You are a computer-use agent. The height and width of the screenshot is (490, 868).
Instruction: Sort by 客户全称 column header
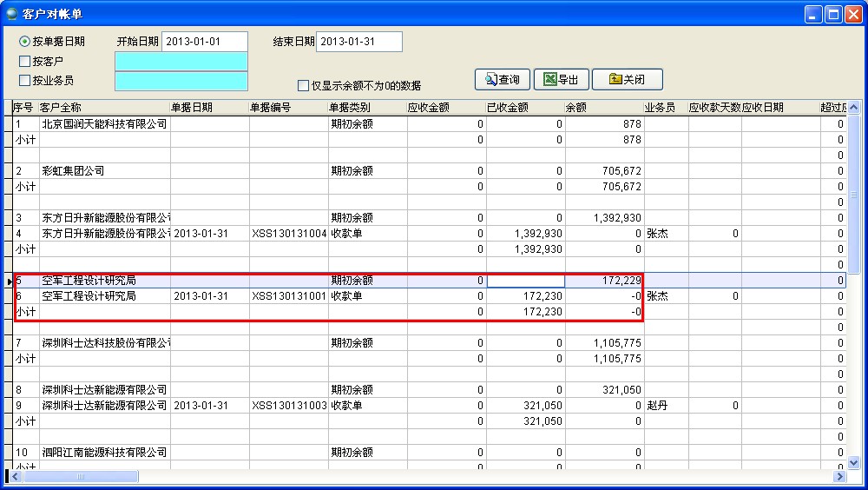coord(103,108)
